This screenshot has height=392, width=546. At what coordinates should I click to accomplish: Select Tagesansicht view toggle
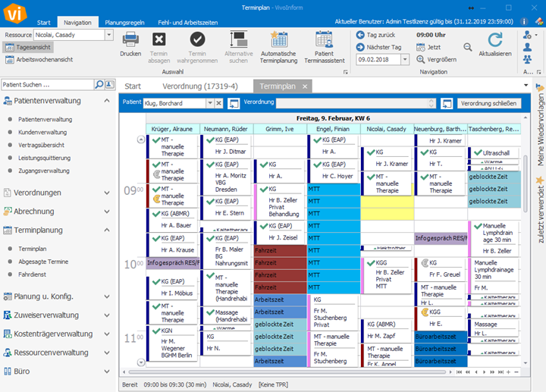(x=28, y=47)
